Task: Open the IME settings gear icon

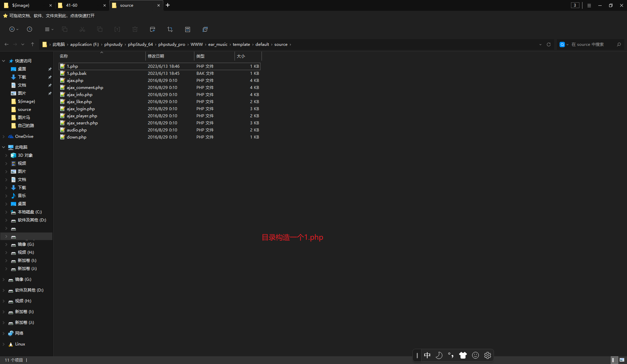Action: click(x=487, y=355)
